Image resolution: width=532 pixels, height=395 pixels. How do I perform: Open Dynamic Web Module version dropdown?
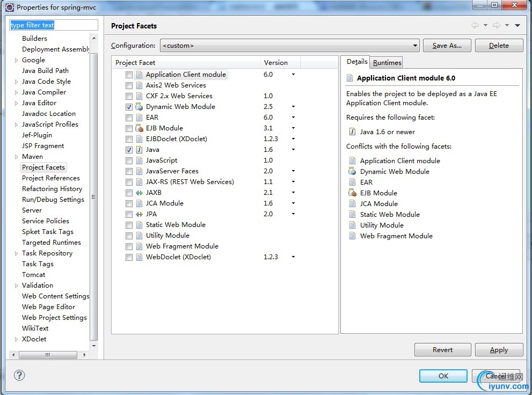293,107
